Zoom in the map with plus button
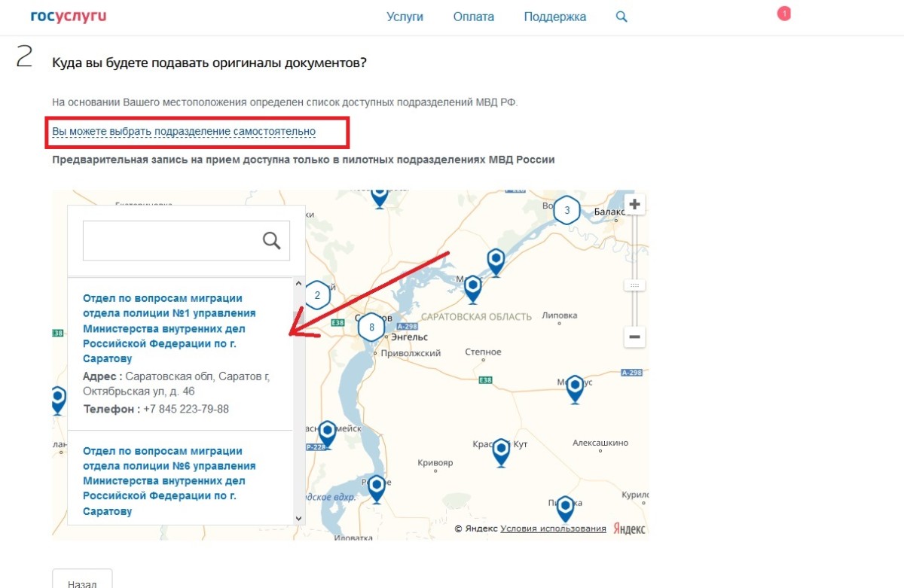904x588 pixels. 634,205
